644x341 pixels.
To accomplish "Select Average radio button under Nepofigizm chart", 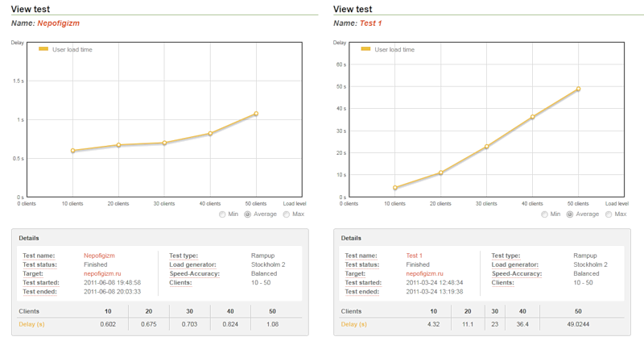I will pos(248,214).
